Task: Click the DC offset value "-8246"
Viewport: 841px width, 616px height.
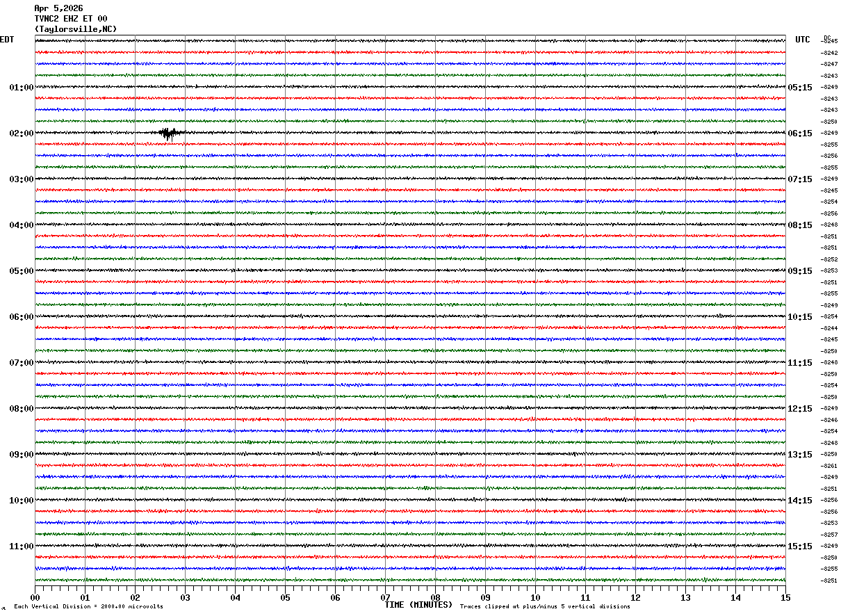Action: (x=829, y=420)
